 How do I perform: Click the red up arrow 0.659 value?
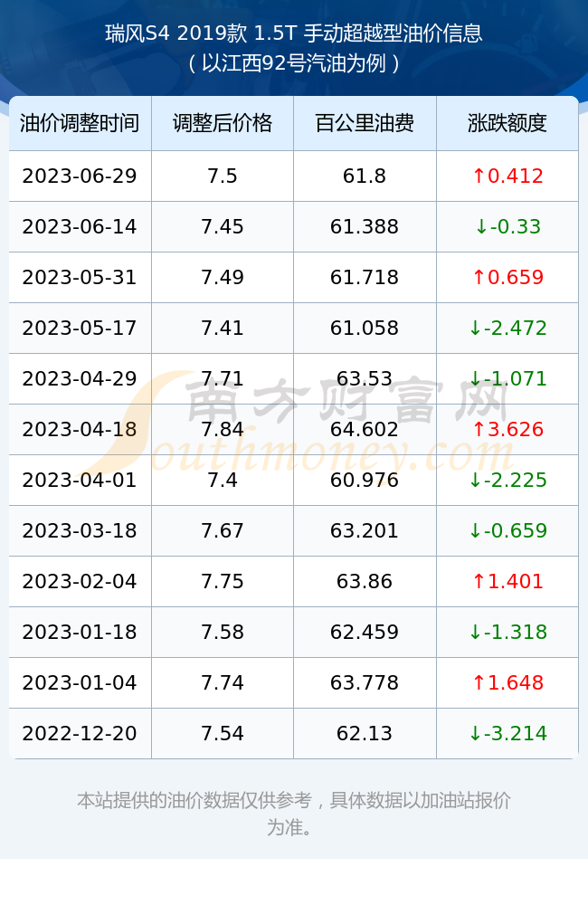point(507,278)
